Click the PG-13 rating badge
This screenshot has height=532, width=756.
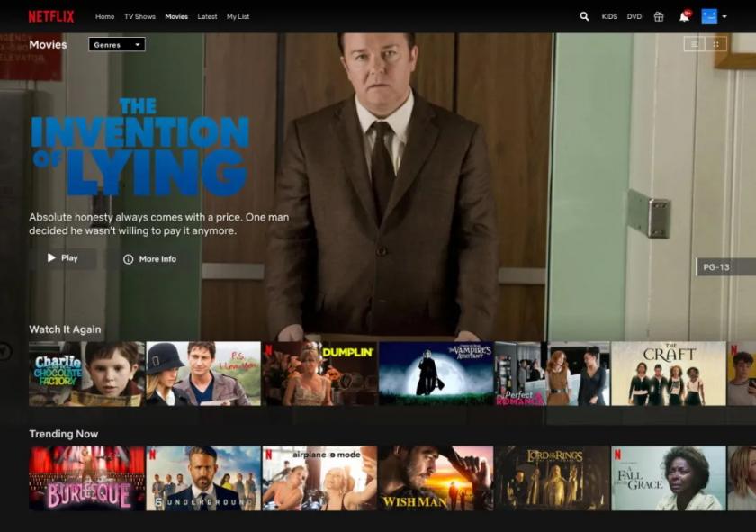coord(726,266)
